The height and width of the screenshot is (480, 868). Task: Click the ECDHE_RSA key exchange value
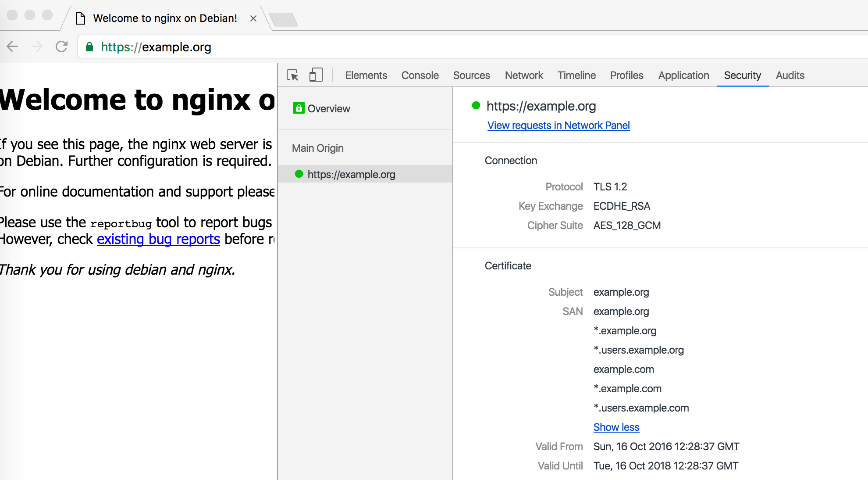point(622,206)
